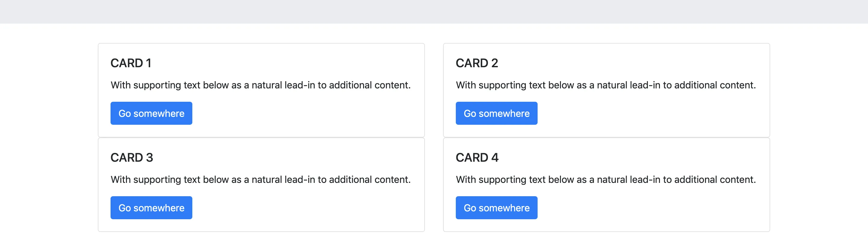Click the CARD 1 heading
Screen dimensions: 868x238
tap(131, 63)
